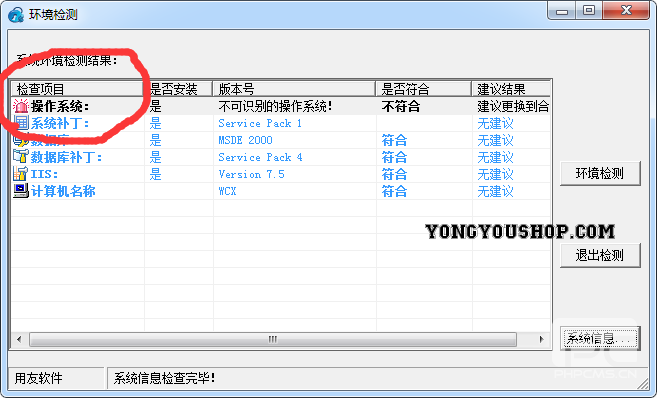Click the 环境检测 title bar app icon

coord(16,15)
